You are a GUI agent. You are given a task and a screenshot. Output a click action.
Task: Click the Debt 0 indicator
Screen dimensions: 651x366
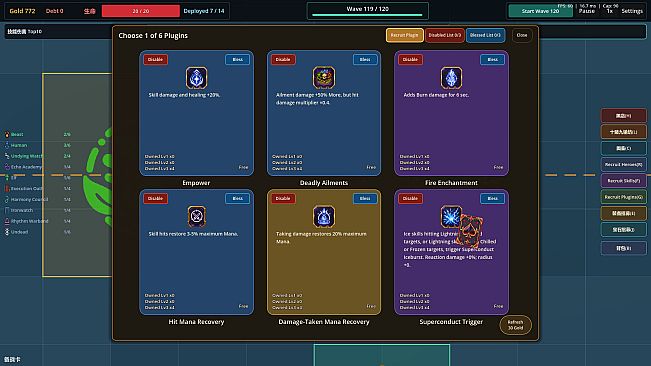coord(54,11)
